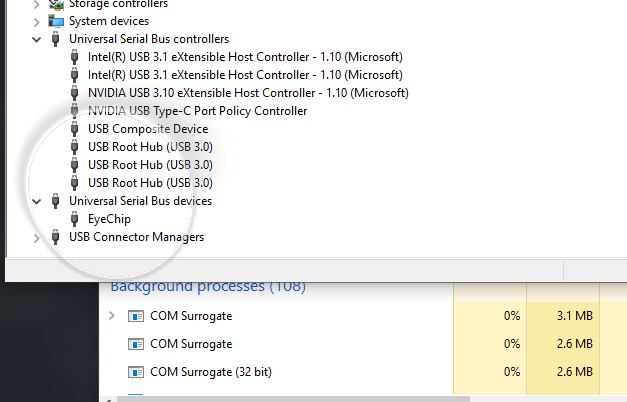627x402 pixels.
Task: Click the NVIDIA USB 3.10 Host Controller icon
Action: tap(75, 93)
